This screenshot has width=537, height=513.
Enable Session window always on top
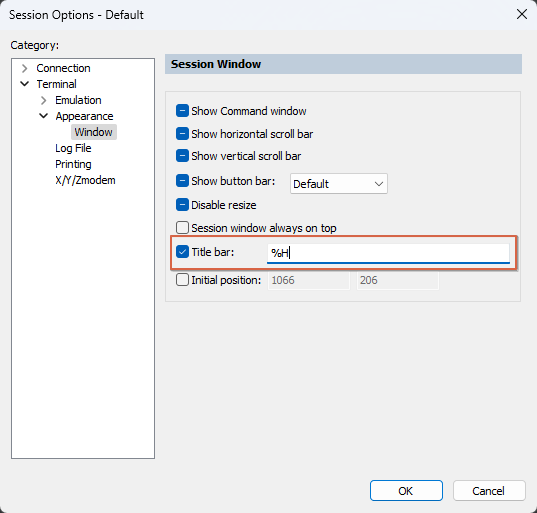pos(182,228)
